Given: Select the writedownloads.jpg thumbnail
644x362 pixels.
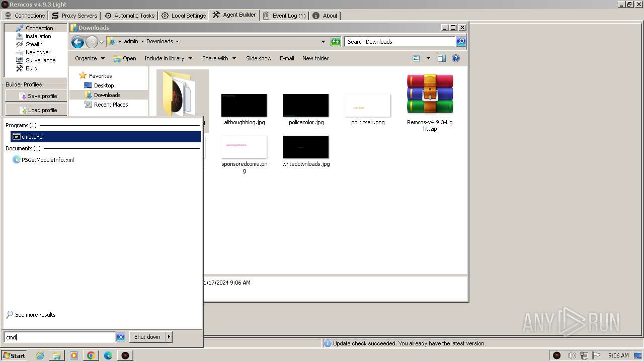Looking at the screenshot, I should click(306, 147).
